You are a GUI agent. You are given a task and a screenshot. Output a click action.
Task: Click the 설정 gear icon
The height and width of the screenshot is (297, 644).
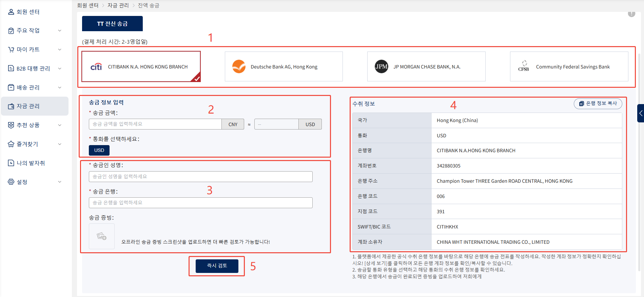point(11,182)
